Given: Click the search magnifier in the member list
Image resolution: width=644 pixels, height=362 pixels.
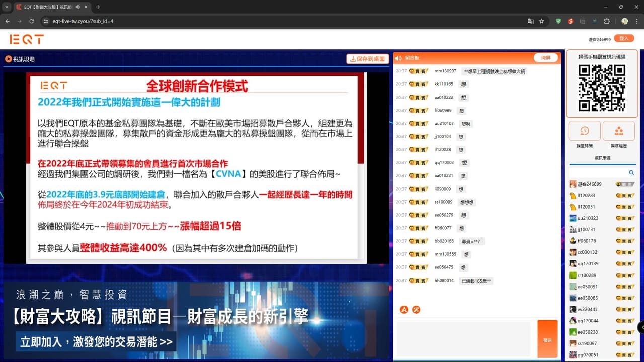Looking at the screenshot, I should [631, 173].
